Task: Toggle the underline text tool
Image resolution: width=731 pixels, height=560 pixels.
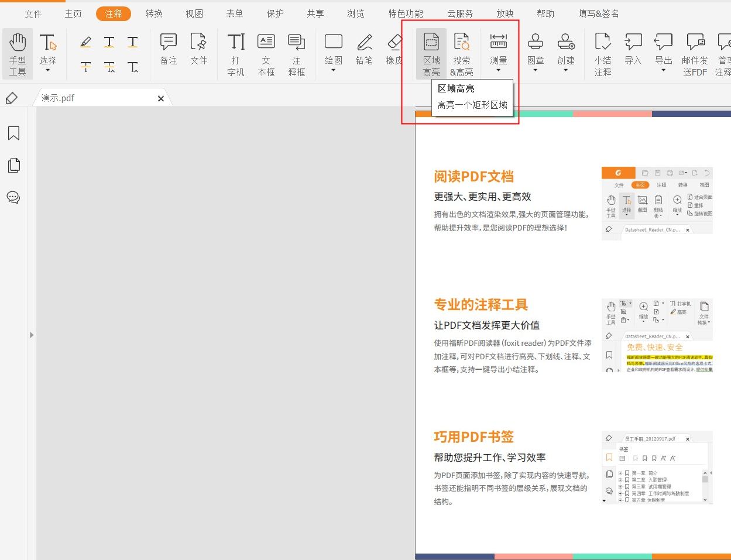Action: pyautogui.click(x=133, y=42)
